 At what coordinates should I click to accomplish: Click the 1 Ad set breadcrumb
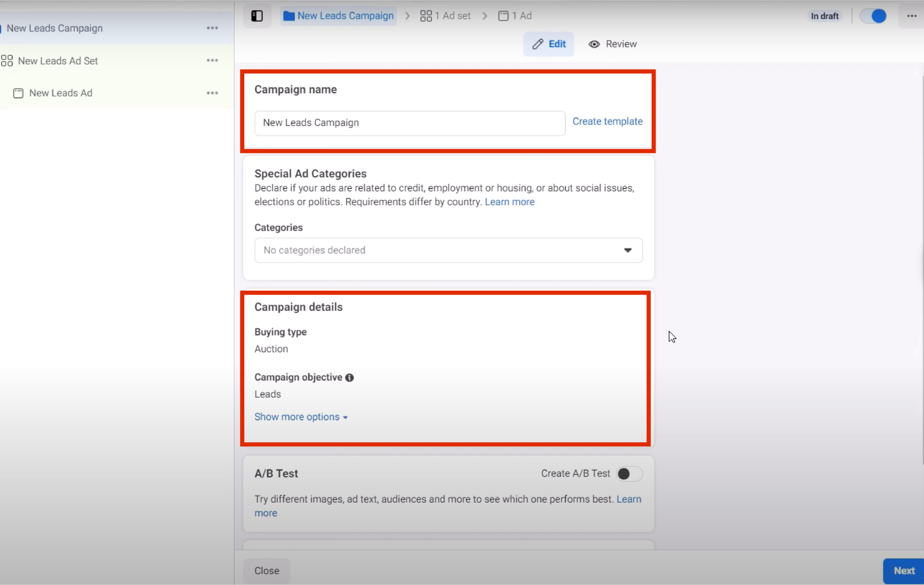click(445, 16)
